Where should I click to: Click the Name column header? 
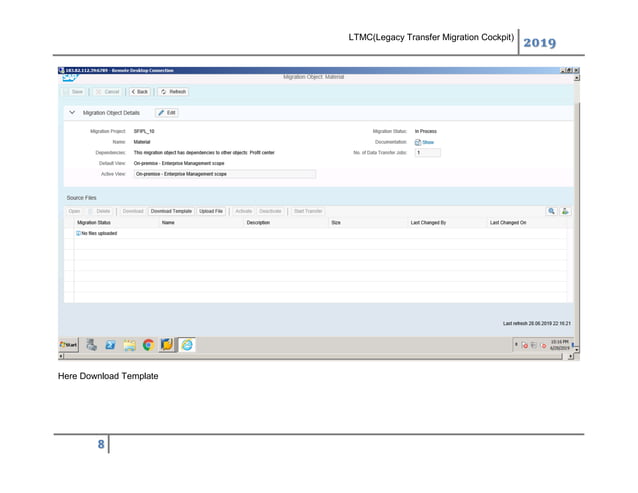[x=168, y=222]
